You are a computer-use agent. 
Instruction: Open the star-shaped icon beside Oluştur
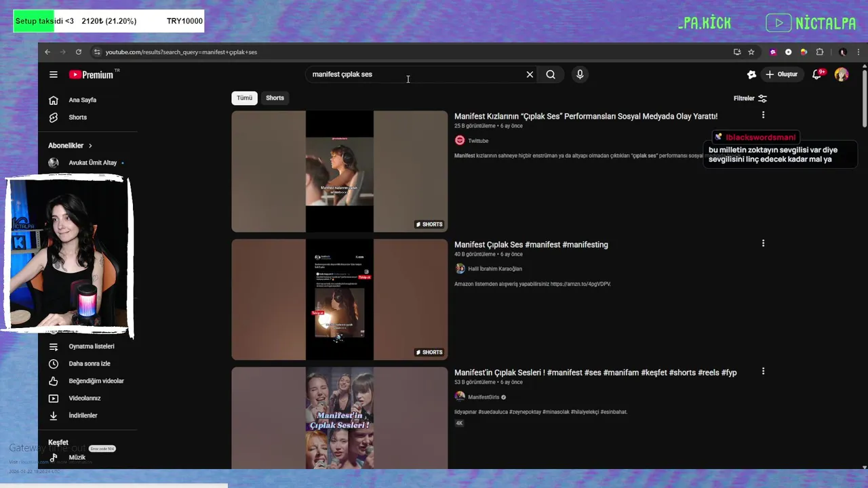point(751,75)
